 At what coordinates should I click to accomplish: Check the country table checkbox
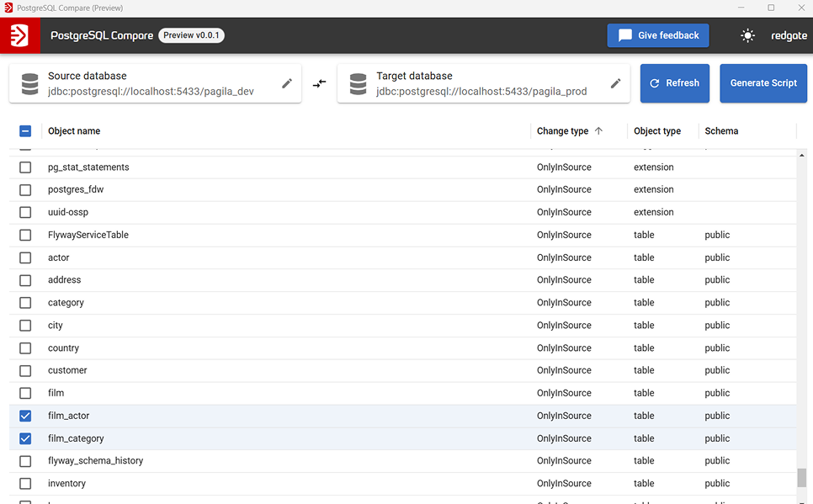25,348
